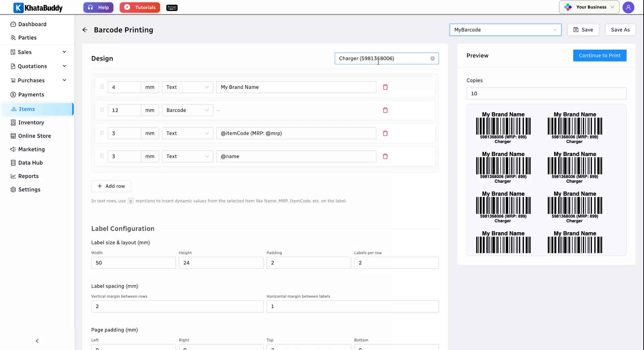Delete the @itemCode text row
The image size is (644, 350).
(385, 133)
